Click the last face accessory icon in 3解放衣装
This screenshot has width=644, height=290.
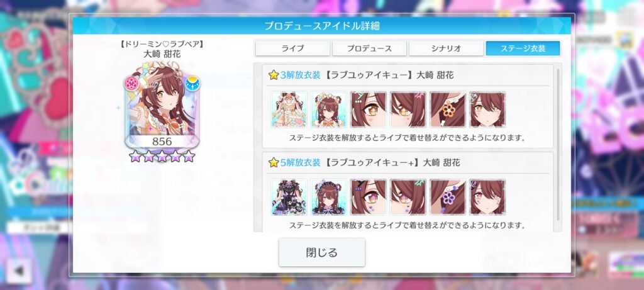click(x=487, y=109)
